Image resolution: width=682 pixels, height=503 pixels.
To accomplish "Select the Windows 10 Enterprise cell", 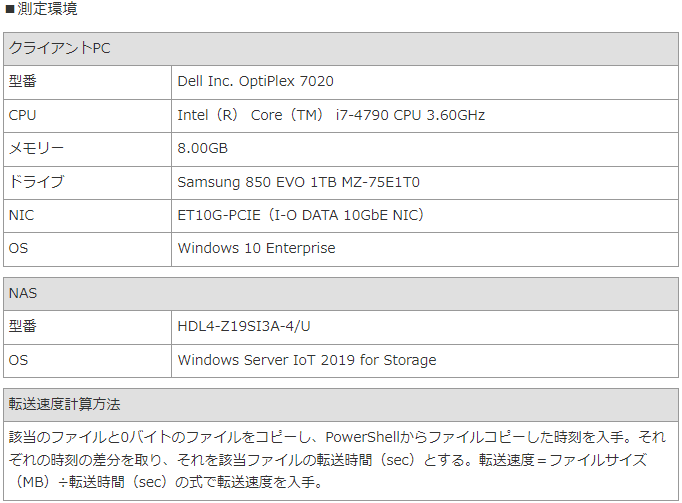I will point(425,249).
